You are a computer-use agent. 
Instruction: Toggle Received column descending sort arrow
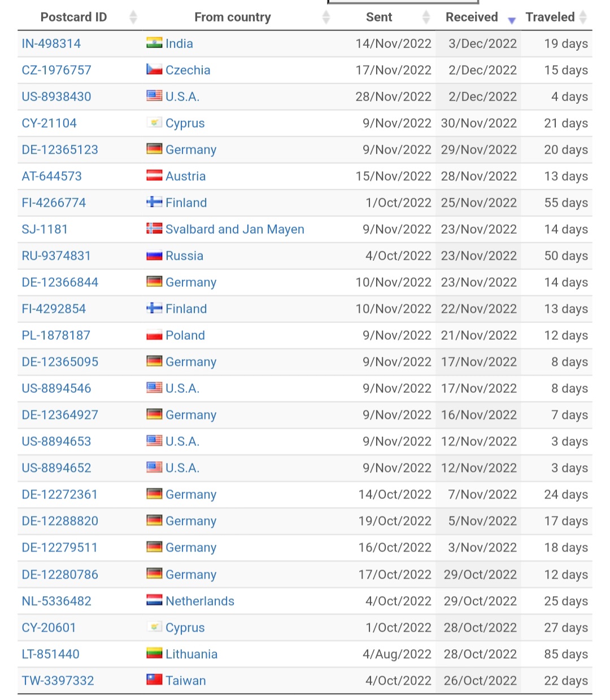[512, 20]
